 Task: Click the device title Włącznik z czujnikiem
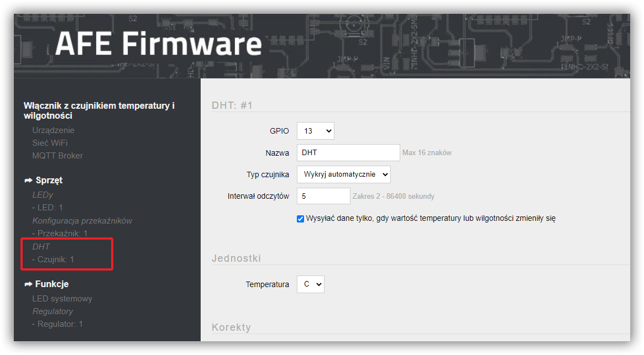pos(99,110)
